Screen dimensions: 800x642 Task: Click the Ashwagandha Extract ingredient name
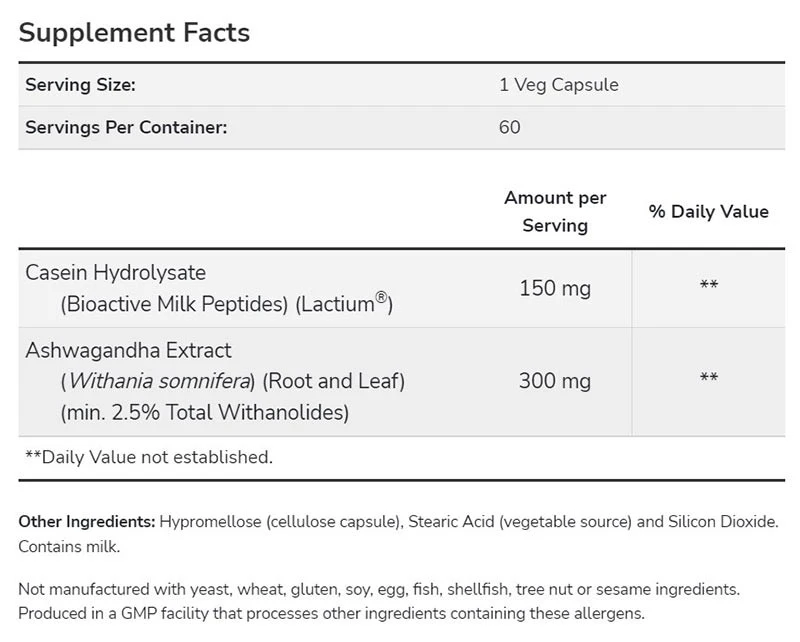128,350
